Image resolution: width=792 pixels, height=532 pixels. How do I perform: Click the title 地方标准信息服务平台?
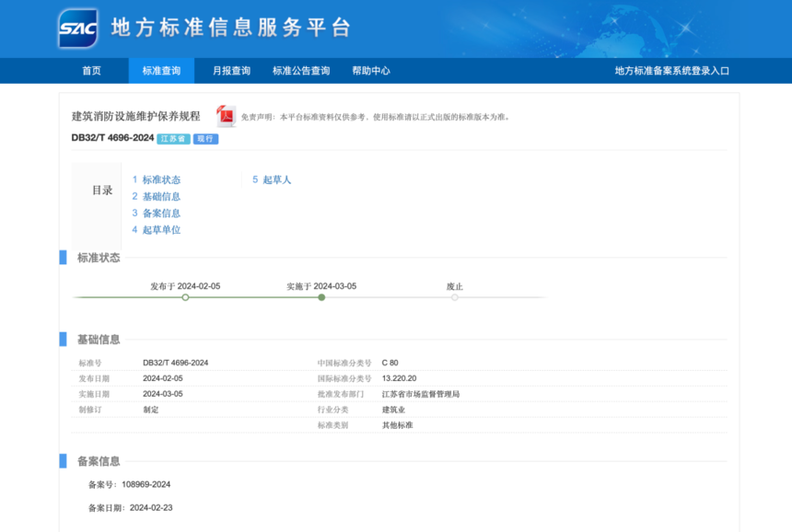(231, 28)
